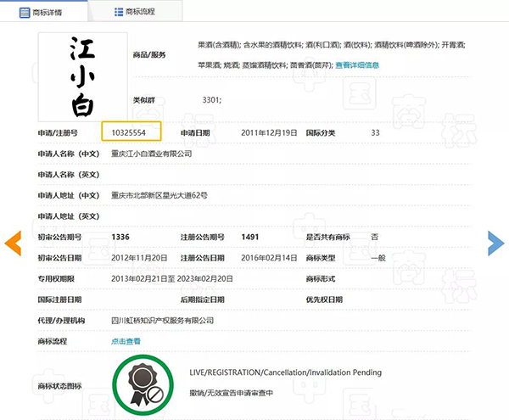Click the 注册公告日期 label

pyautogui.click(x=203, y=258)
